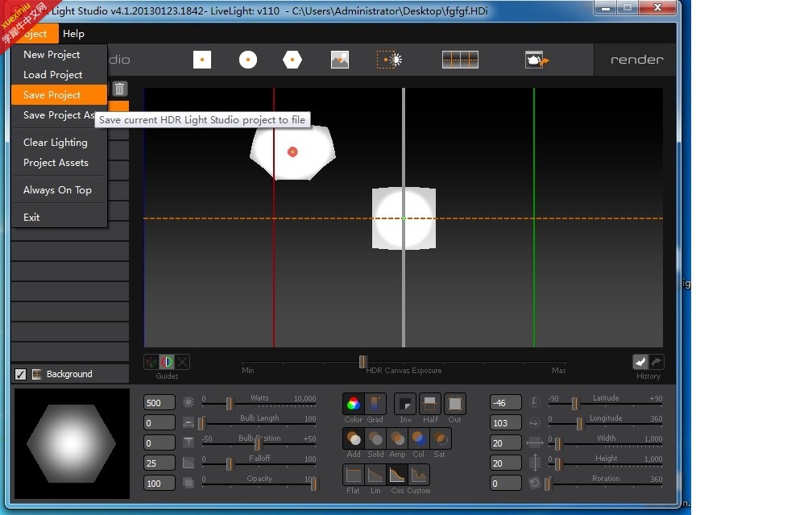Choose the Grad gradient content mode
Viewport: 812px width, 515px height.
(x=375, y=404)
